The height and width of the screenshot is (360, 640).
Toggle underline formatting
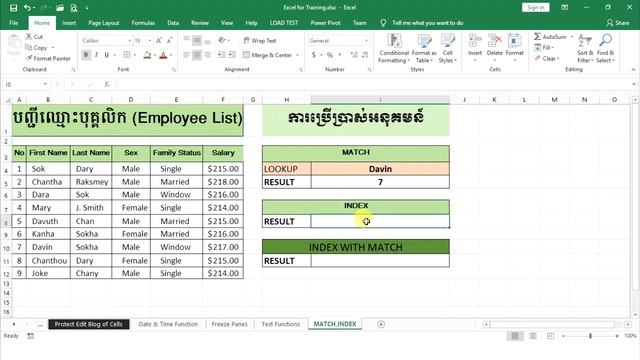[x=107, y=55]
